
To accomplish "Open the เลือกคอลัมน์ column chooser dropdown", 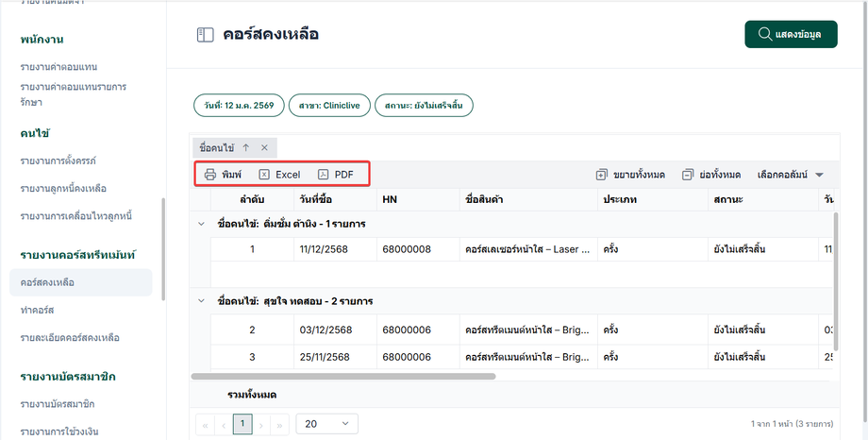I will (x=791, y=175).
